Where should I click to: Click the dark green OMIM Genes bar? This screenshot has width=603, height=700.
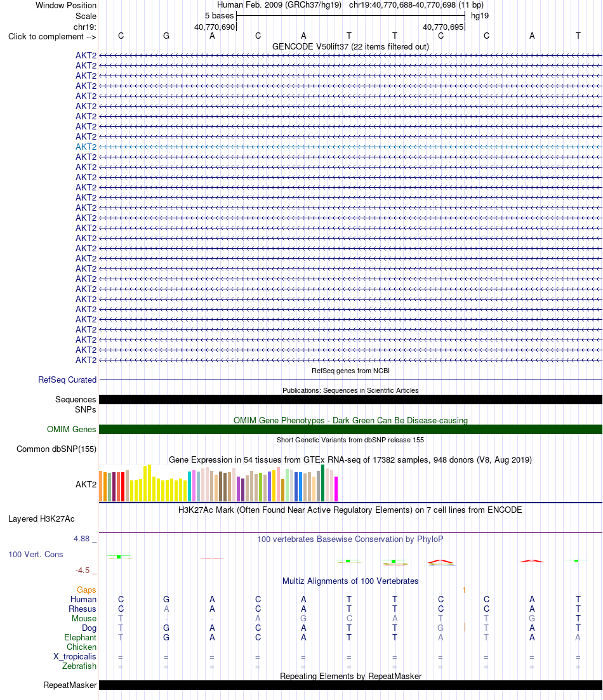point(350,430)
